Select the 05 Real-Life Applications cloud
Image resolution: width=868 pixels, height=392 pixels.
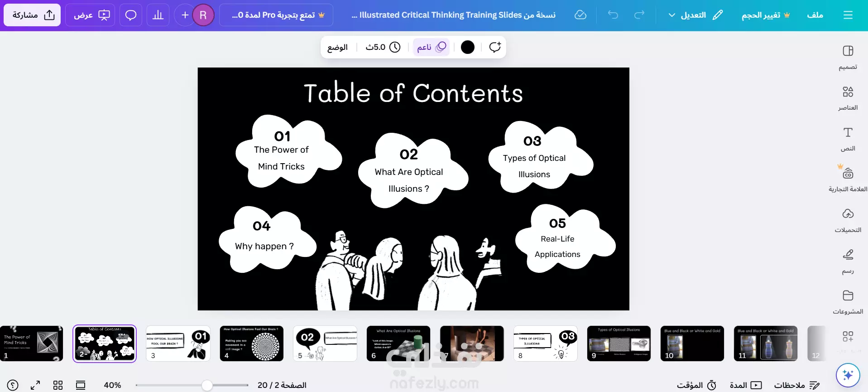click(x=565, y=238)
